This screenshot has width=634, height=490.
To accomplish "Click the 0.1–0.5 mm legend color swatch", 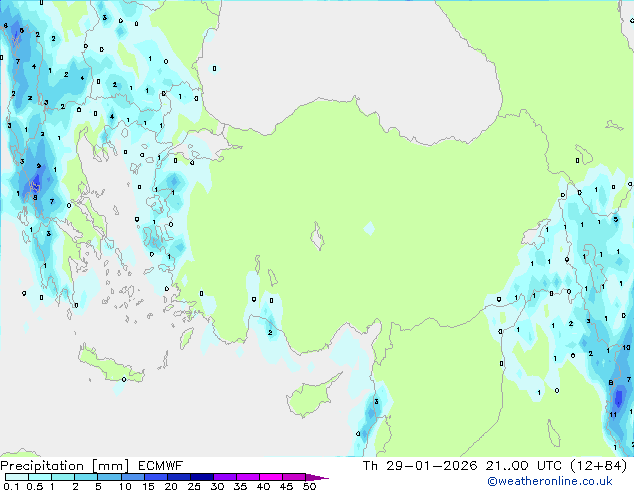I will pyautogui.click(x=17, y=477).
